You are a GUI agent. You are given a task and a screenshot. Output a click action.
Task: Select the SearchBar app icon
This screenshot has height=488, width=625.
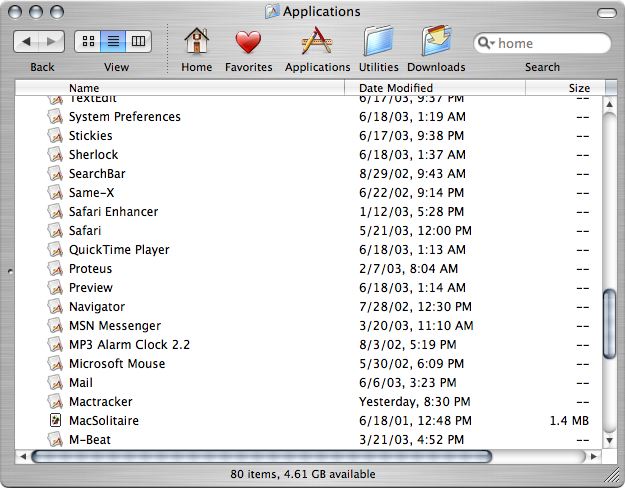coord(55,174)
